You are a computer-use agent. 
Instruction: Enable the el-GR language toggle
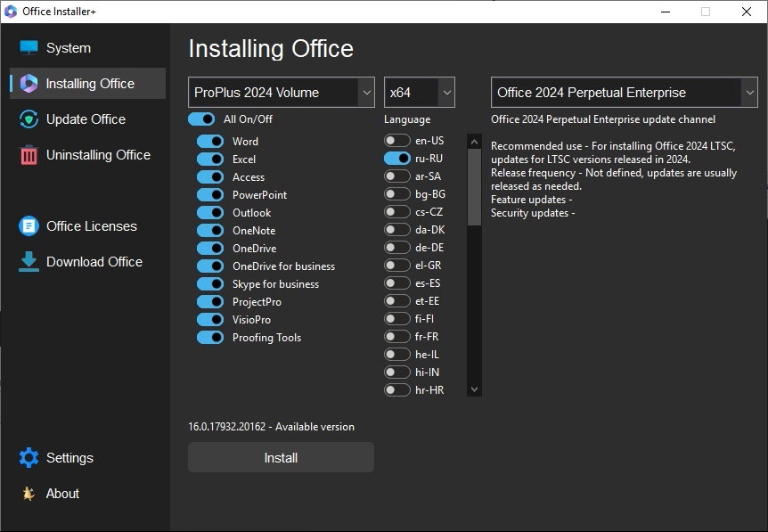coord(397,265)
